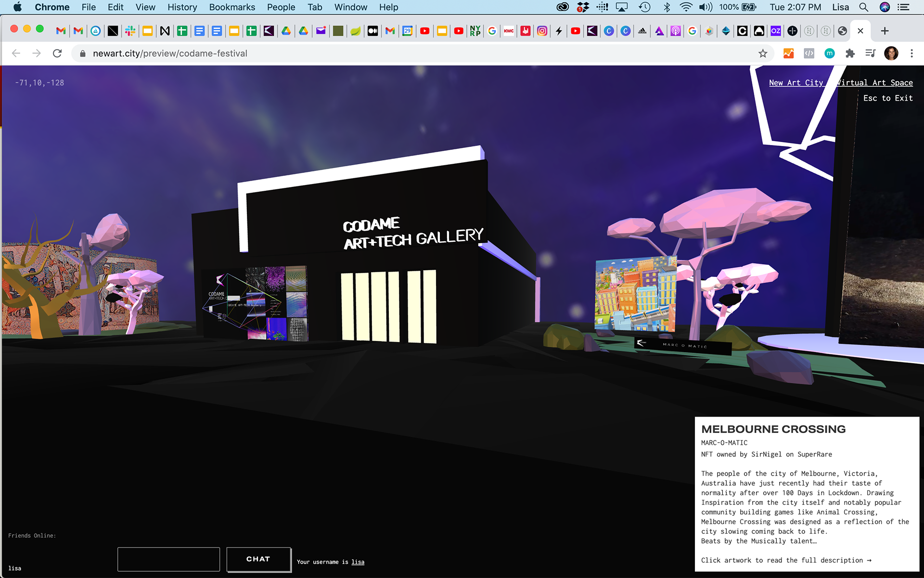
Task: Switch to the Apple Podcasts tab
Action: pos(676,31)
